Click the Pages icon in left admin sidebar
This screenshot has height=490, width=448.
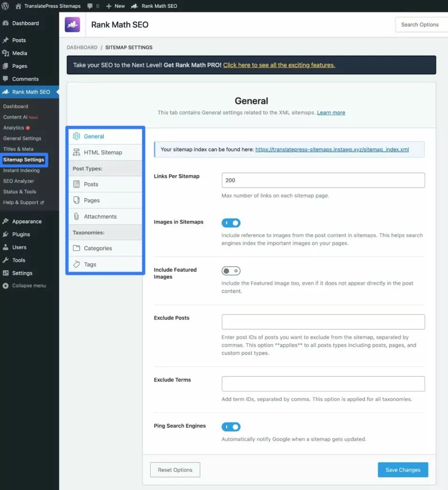tap(6, 66)
